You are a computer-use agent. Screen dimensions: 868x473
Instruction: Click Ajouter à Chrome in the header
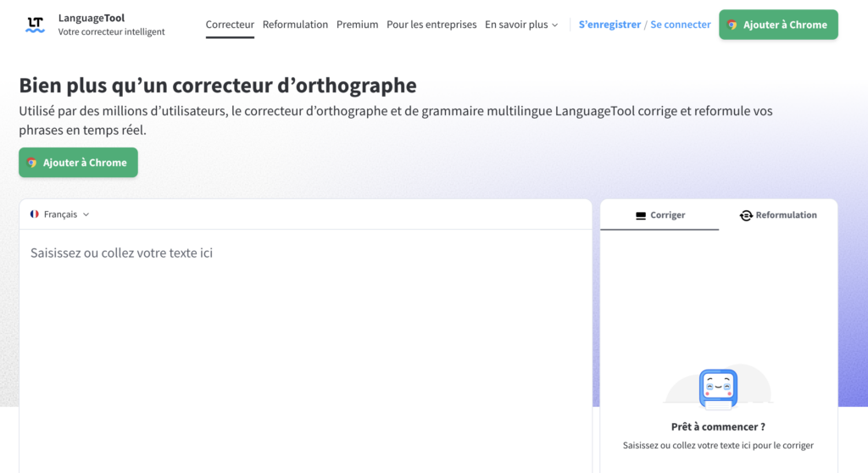[x=778, y=25]
